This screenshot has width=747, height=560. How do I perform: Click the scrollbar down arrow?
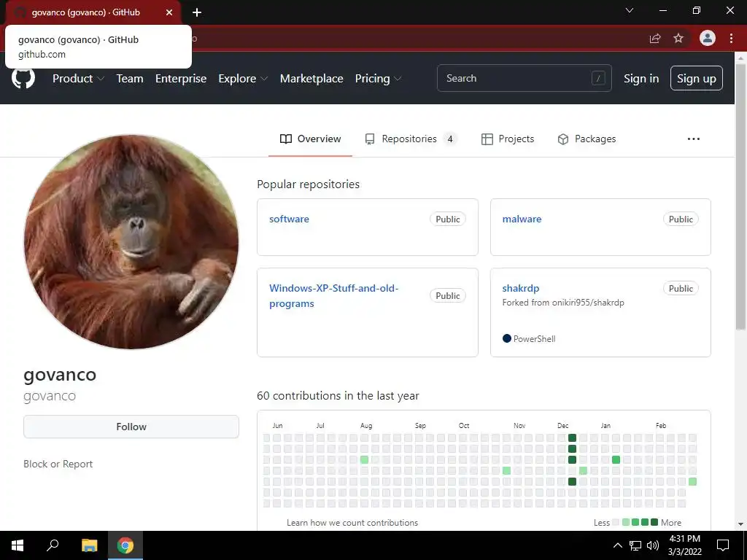pos(740,525)
